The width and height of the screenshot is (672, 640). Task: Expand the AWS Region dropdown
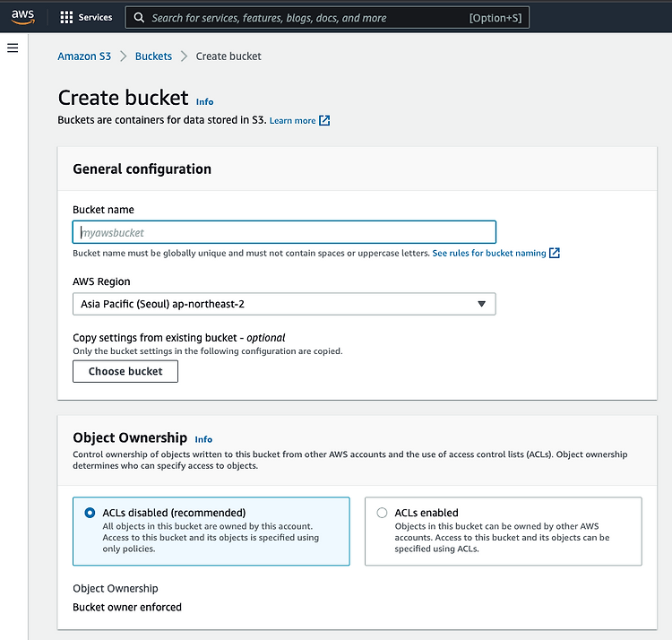284,304
